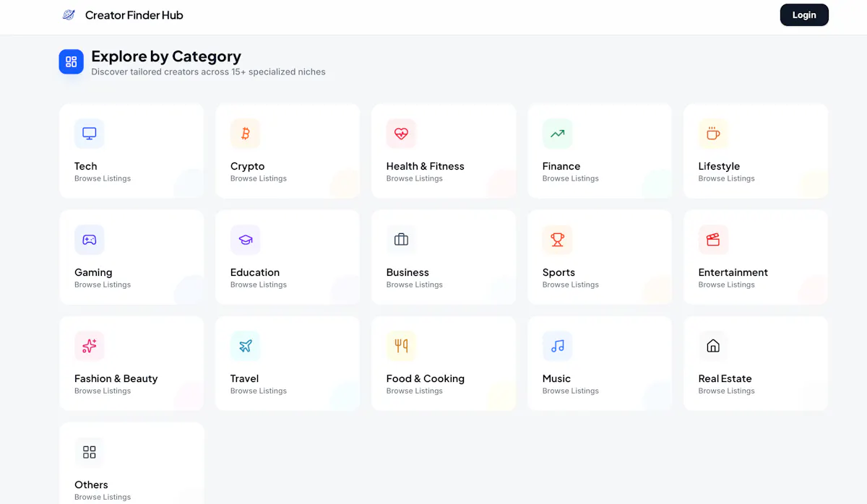867x504 pixels.
Task: Click the Business briefcase icon
Action: (x=402, y=240)
